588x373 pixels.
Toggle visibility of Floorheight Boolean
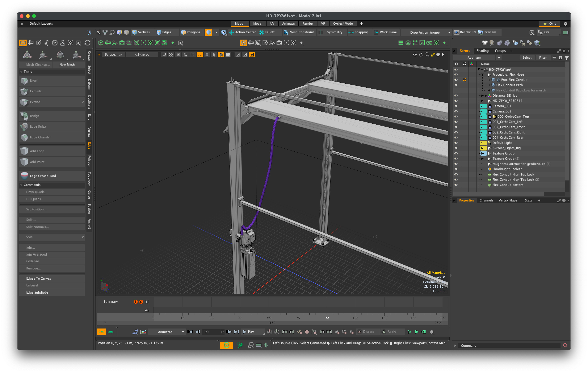coord(456,169)
